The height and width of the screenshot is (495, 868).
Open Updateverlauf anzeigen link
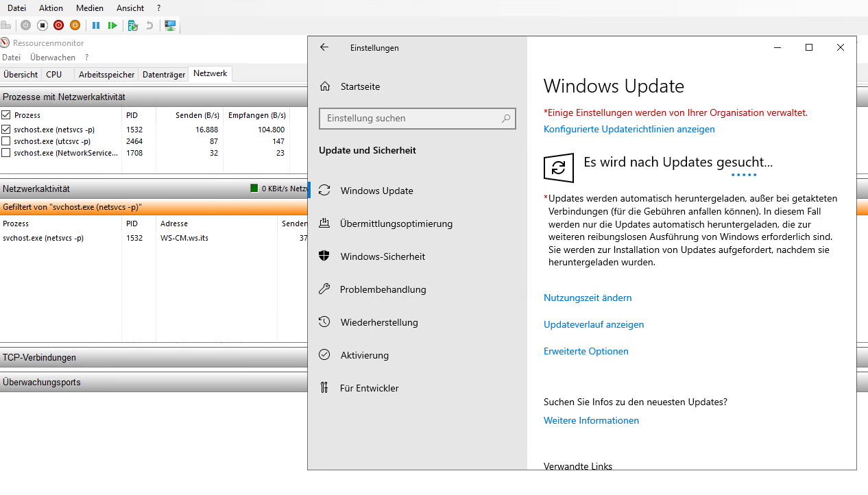coord(594,324)
